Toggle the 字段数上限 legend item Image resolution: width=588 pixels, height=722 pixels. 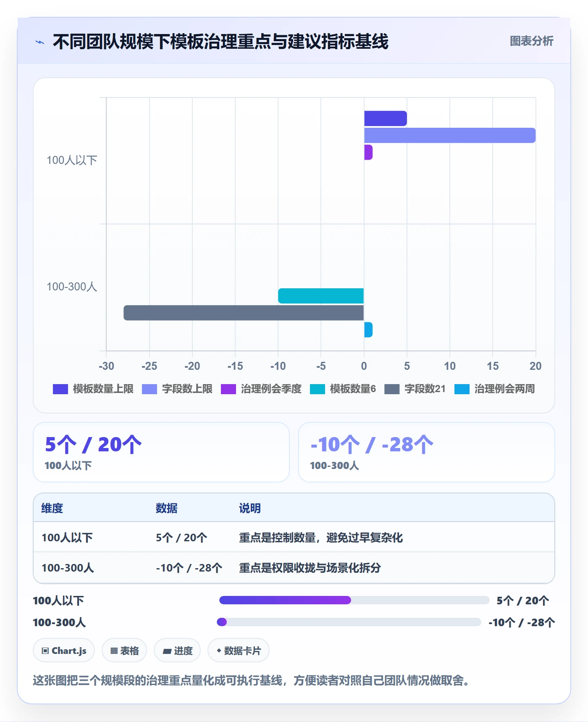tap(177, 389)
